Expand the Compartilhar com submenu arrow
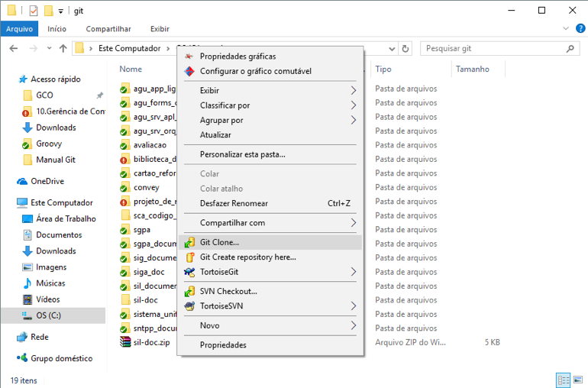Image resolution: width=588 pixels, height=388 pixels. [x=354, y=223]
